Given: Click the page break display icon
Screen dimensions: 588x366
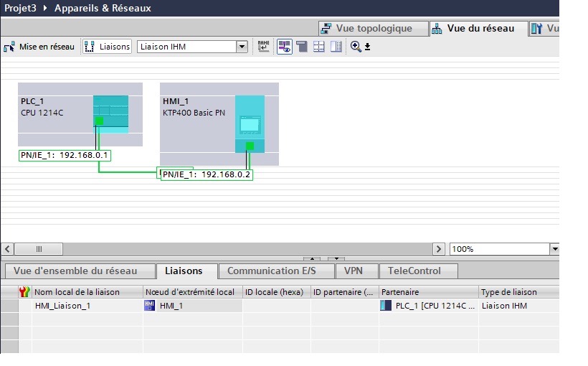Looking at the screenshot, I should [x=302, y=47].
